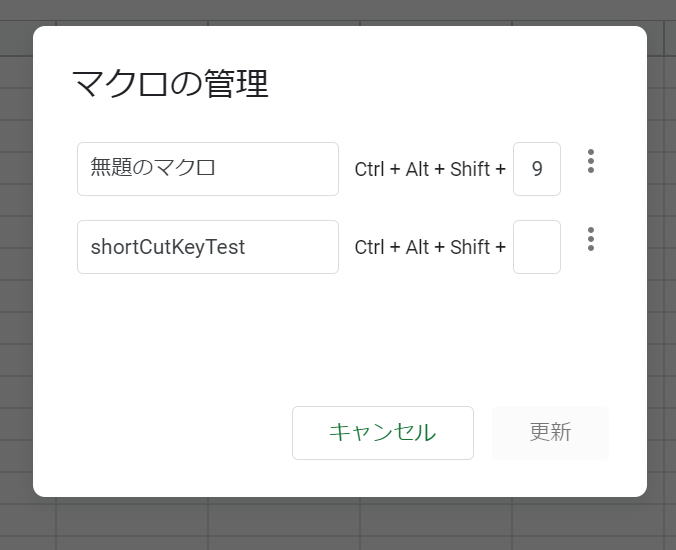Click the word Alt in the first shortcut row

click(417, 169)
